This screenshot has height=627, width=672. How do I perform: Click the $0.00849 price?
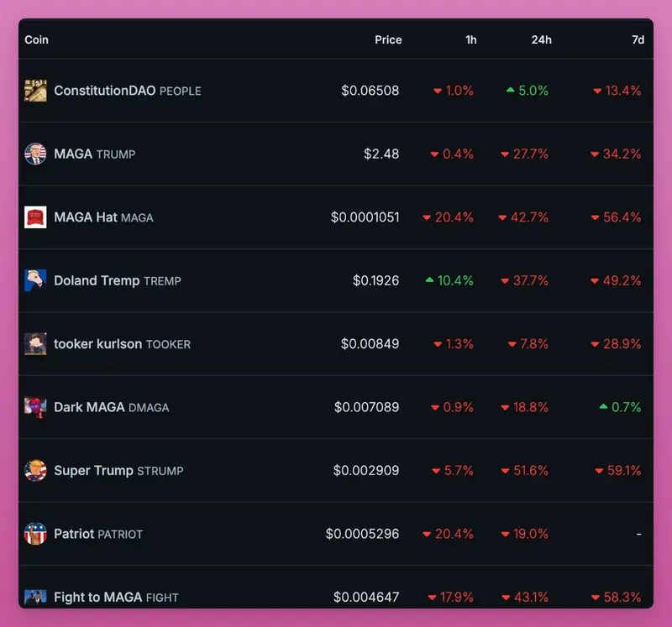click(370, 344)
